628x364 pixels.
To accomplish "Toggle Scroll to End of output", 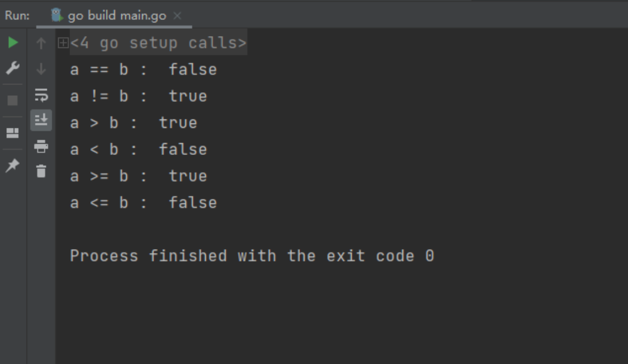I will tap(41, 120).
